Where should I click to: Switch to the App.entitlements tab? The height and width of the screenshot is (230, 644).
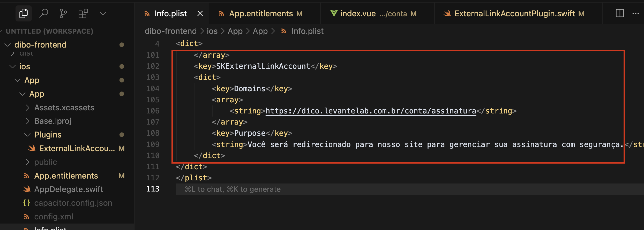coord(261,13)
